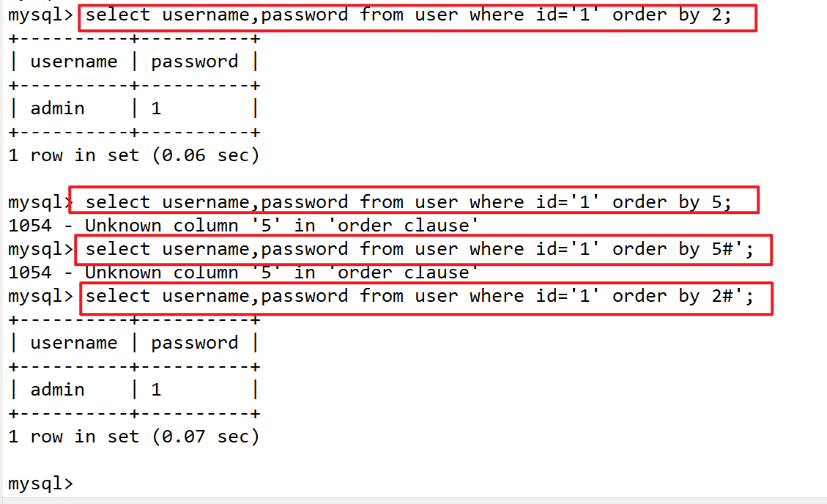
Task: Click the second 'Unknown column' error line
Action: 243,273
